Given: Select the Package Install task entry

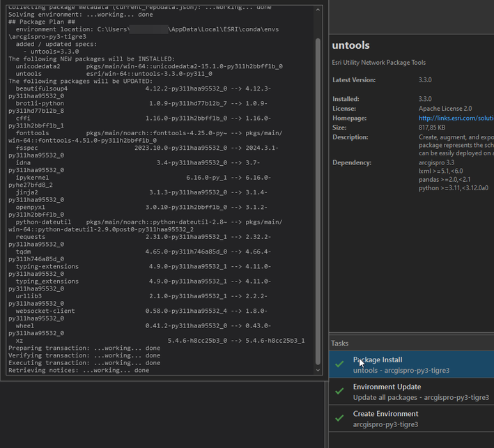Looking at the screenshot, I should click(x=411, y=364).
